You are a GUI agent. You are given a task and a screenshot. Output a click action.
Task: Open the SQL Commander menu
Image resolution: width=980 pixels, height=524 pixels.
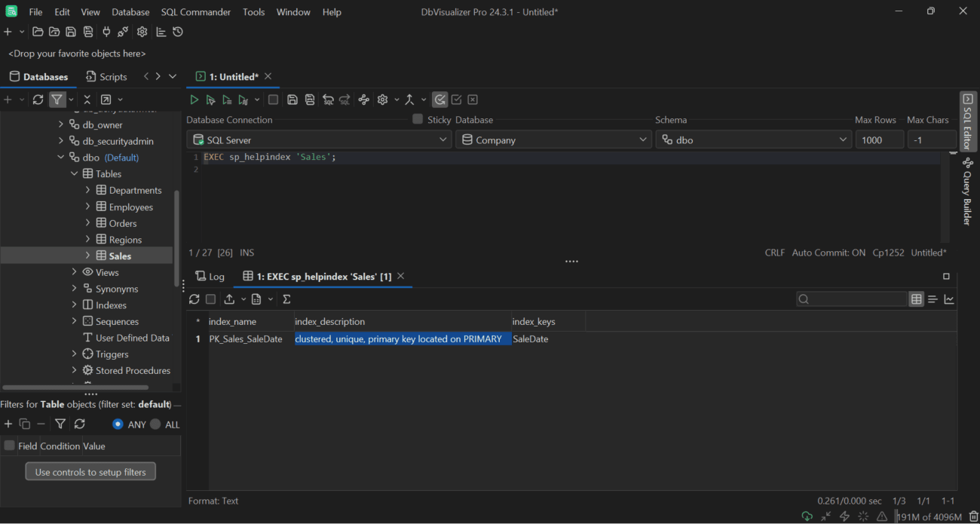pyautogui.click(x=195, y=11)
